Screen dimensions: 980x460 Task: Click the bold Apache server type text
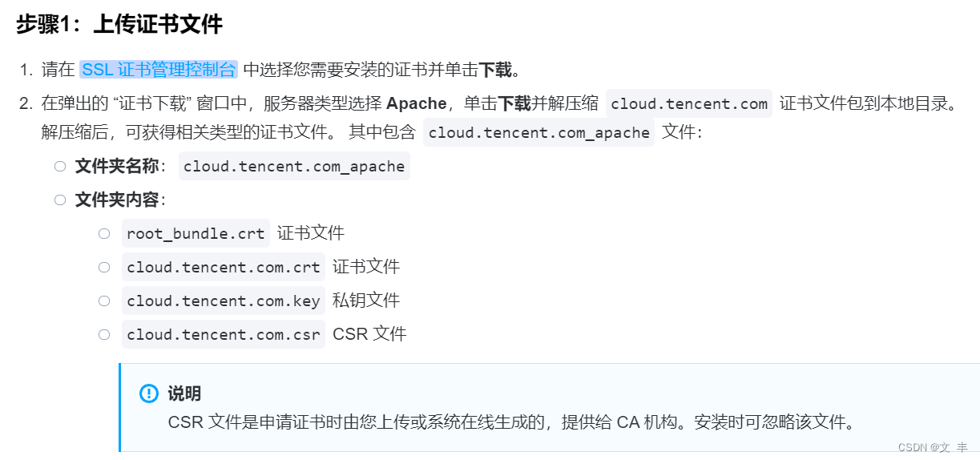pyautogui.click(x=417, y=103)
